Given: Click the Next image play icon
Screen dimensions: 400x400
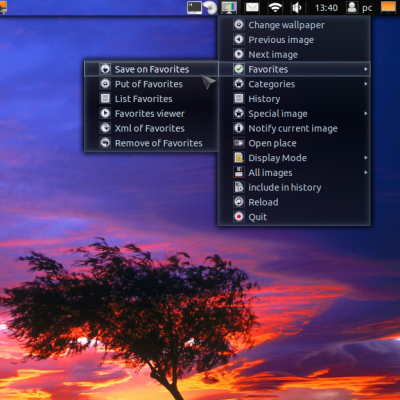Looking at the screenshot, I should 239,54.
